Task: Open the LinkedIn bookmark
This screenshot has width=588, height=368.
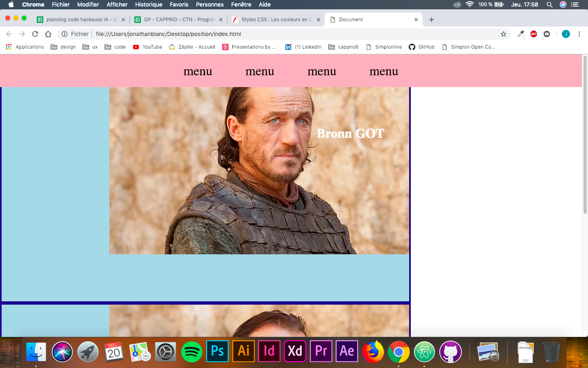Action: (x=303, y=47)
